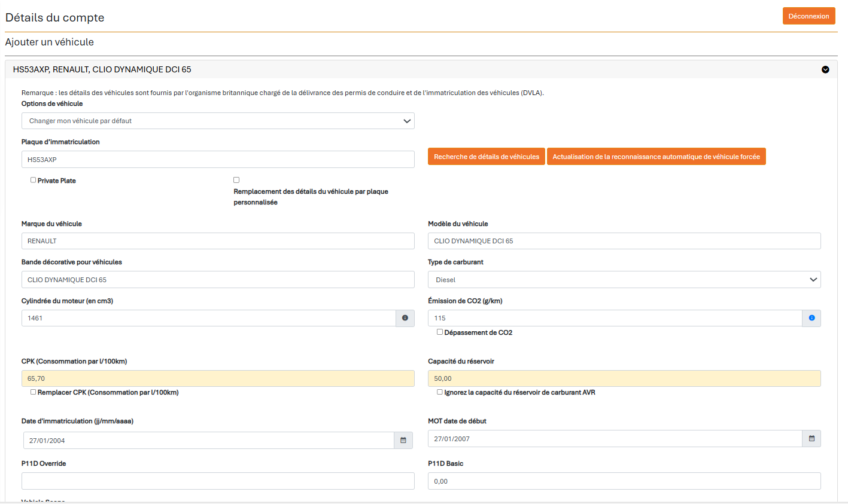Click the Détails du compte heading

55,17
